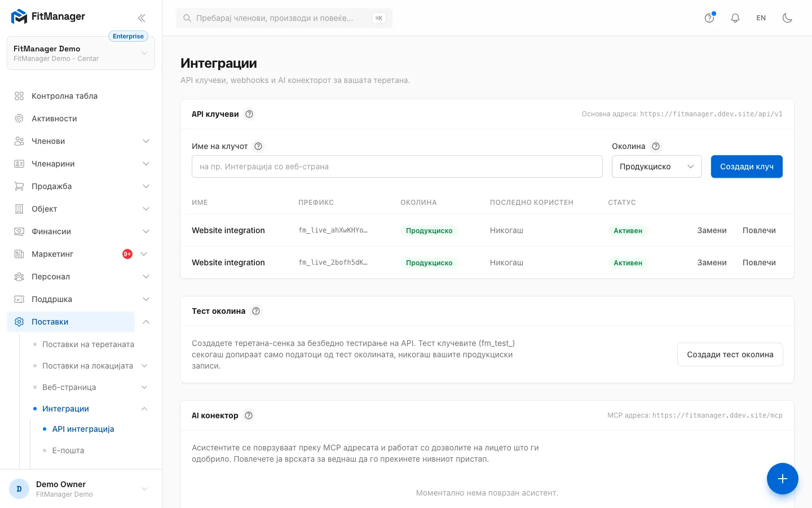The height and width of the screenshot is (508, 812).
Task: Open help tooltip beside API клучеви
Action: pos(249,114)
